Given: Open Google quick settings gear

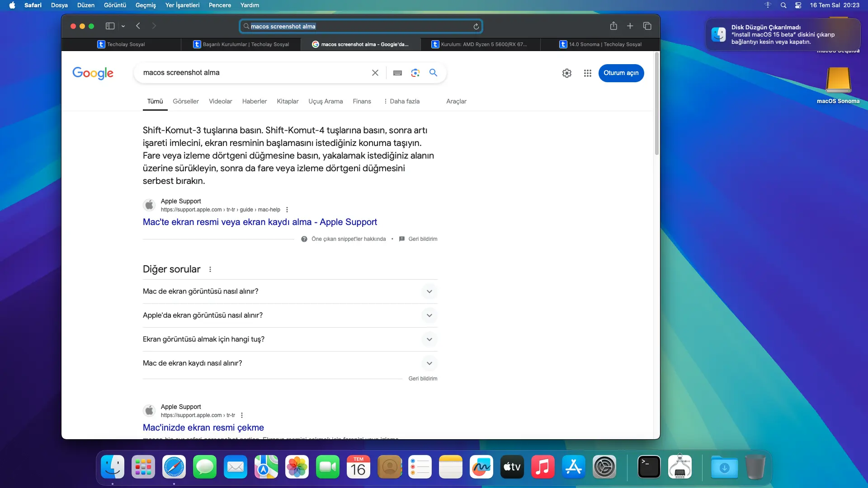Looking at the screenshot, I should (x=567, y=73).
